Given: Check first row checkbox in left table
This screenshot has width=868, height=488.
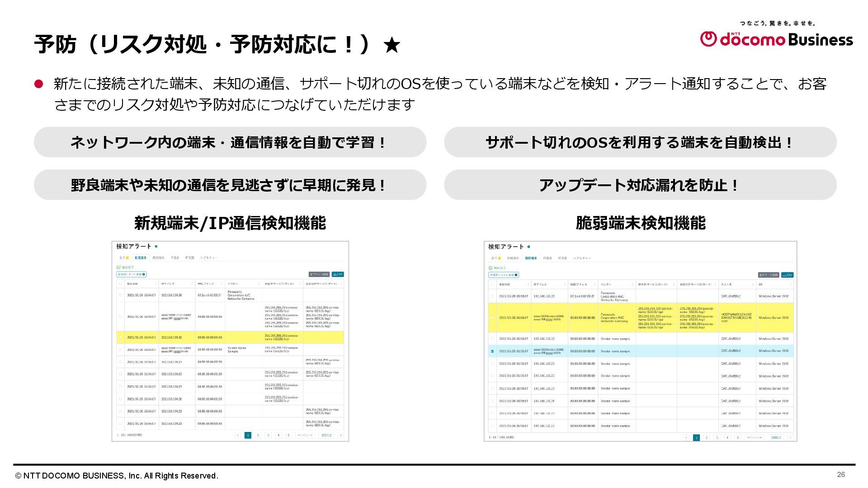Looking at the screenshot, I should click(x=120, y=295).
